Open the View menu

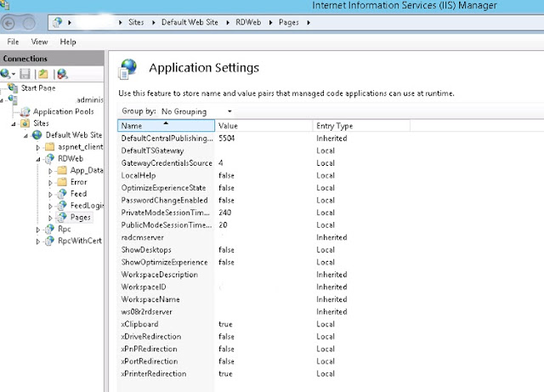pyautogui.click(x=40, y=42)
